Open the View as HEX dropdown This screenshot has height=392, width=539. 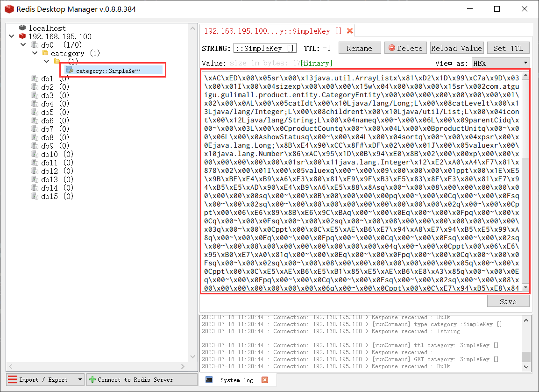(x=525, y=63)
